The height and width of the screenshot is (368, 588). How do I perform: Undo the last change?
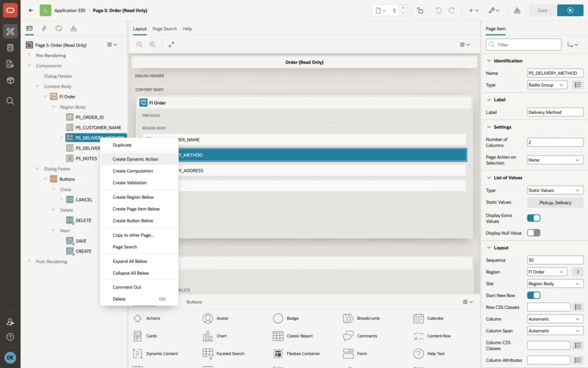(438, 10)
